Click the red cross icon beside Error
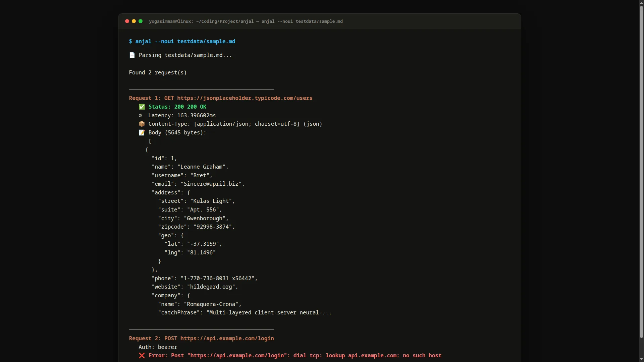This screenshot has height=362, width=644. point(142,356)
